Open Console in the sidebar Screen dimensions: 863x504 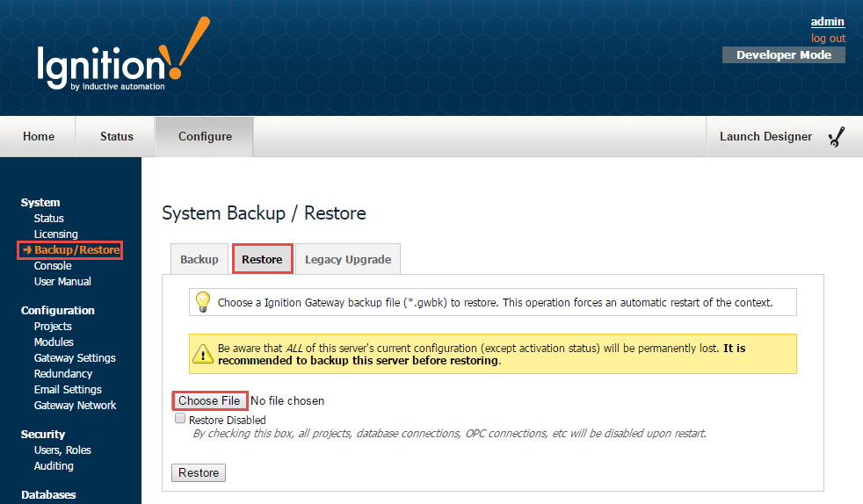pyautogui.click(x=53, y=265)
